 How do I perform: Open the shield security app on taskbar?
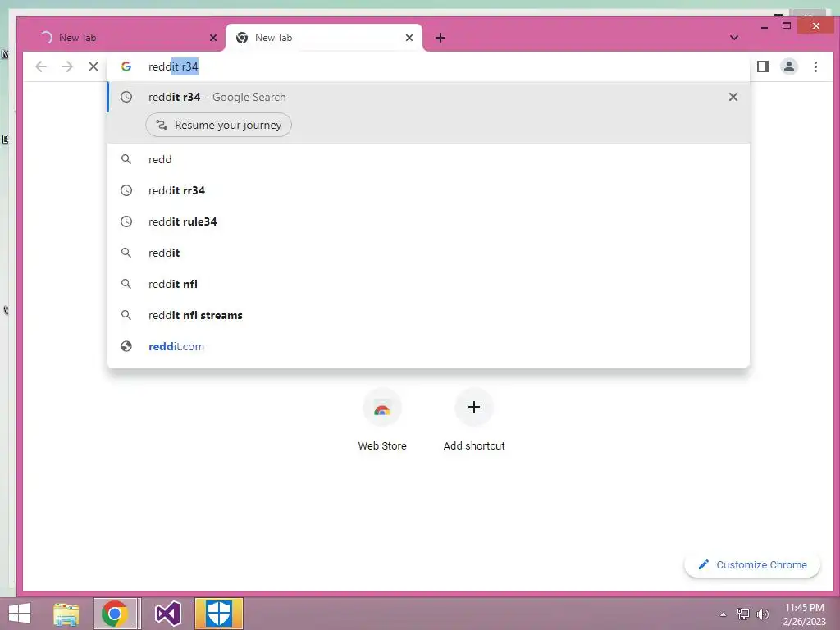coord(218,614)
